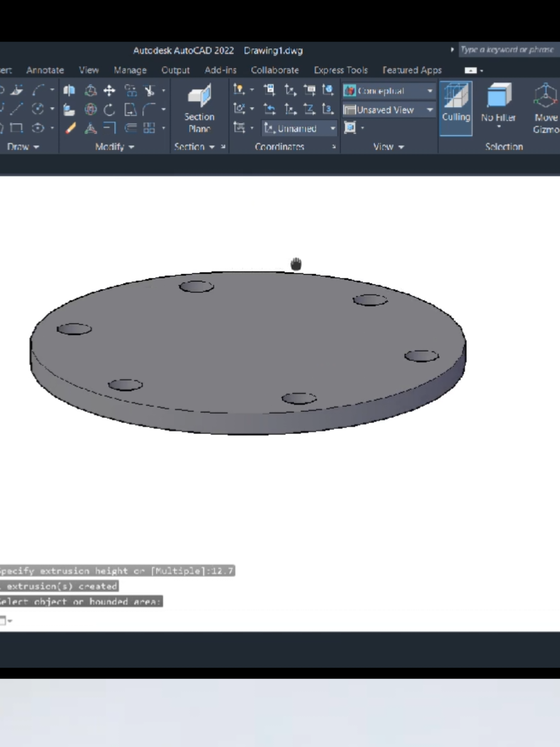The height and width of the screenshot is (747, 560).
Task: Expand the Modify panel
Action: pos(115,147)
